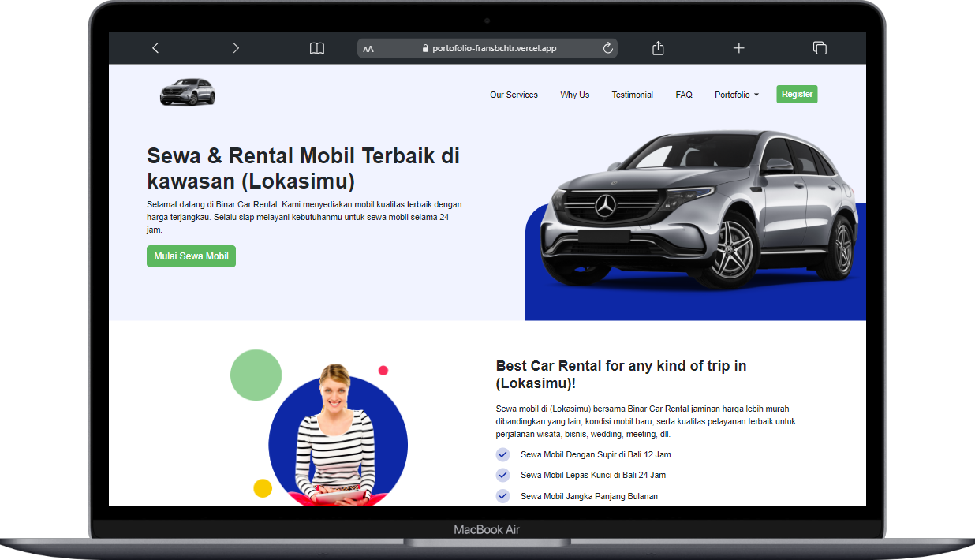Screen dimensions: 975x560
Task: Open the bookmarks book icon
Action: tap(317, 48)
